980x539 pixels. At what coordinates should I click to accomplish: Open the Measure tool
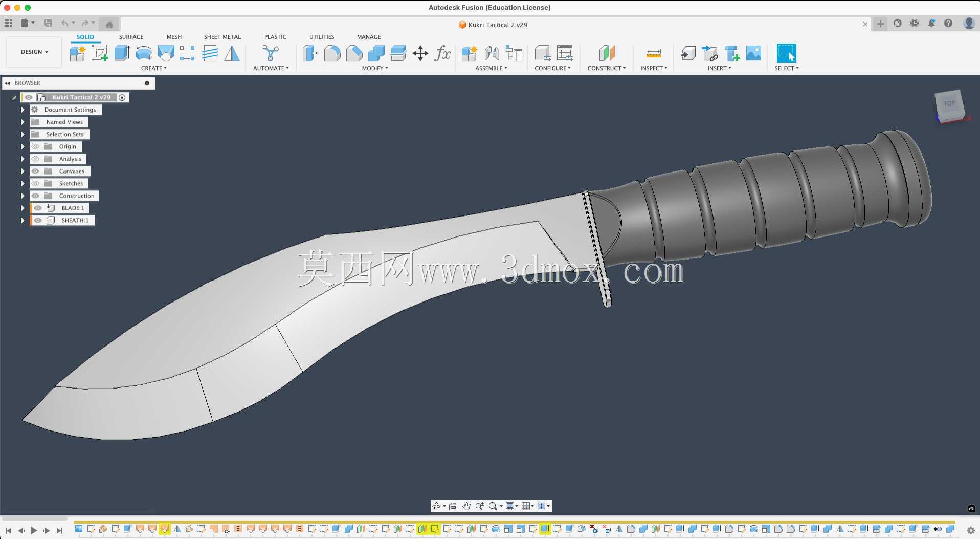pos(654,53)
